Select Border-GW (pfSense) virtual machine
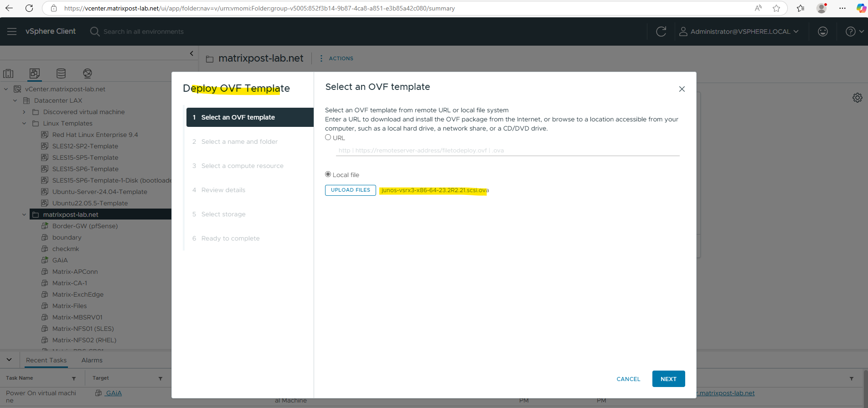 click(x=85, y=226)
